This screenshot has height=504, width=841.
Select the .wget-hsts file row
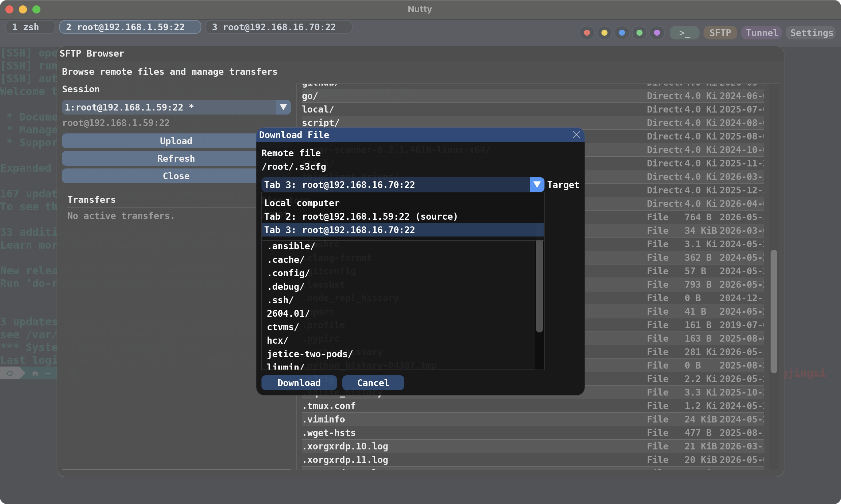tap(533, 433)
